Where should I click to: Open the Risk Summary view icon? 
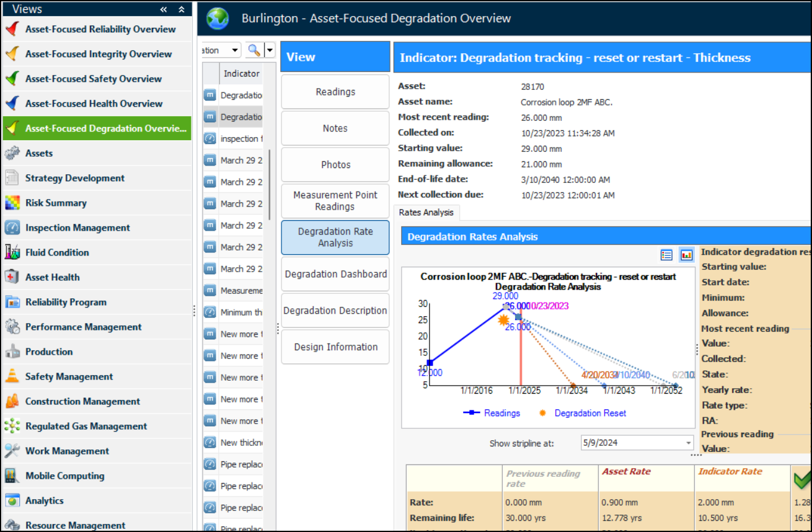coord(12,203)
